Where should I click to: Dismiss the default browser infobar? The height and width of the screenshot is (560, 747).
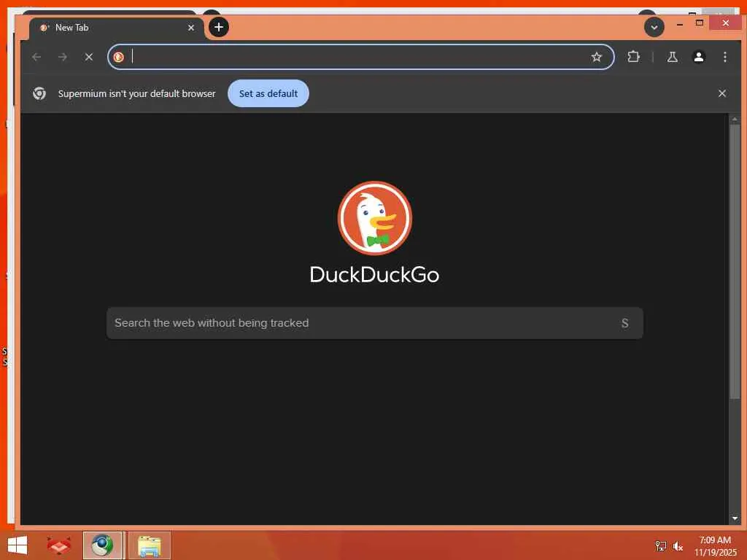722,93
